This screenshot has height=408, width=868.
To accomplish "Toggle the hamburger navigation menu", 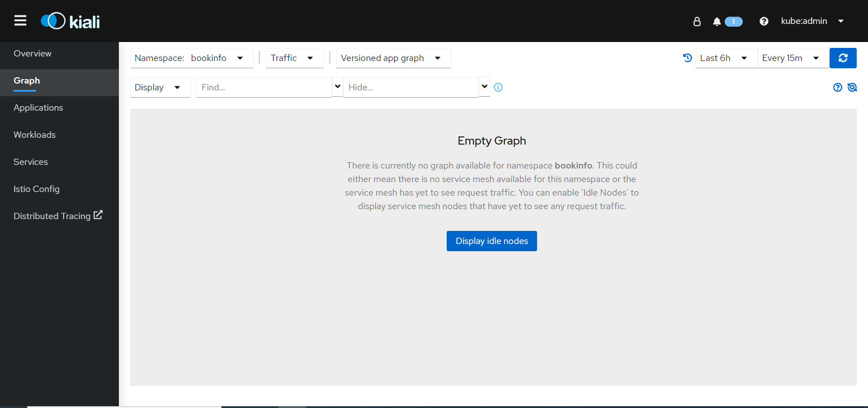I will 20,21.
